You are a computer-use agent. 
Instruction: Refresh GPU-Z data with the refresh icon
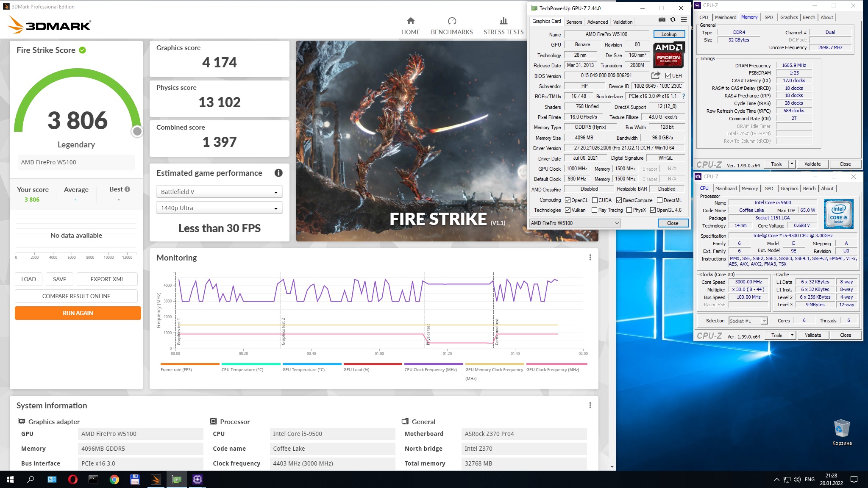coord(673,19)
